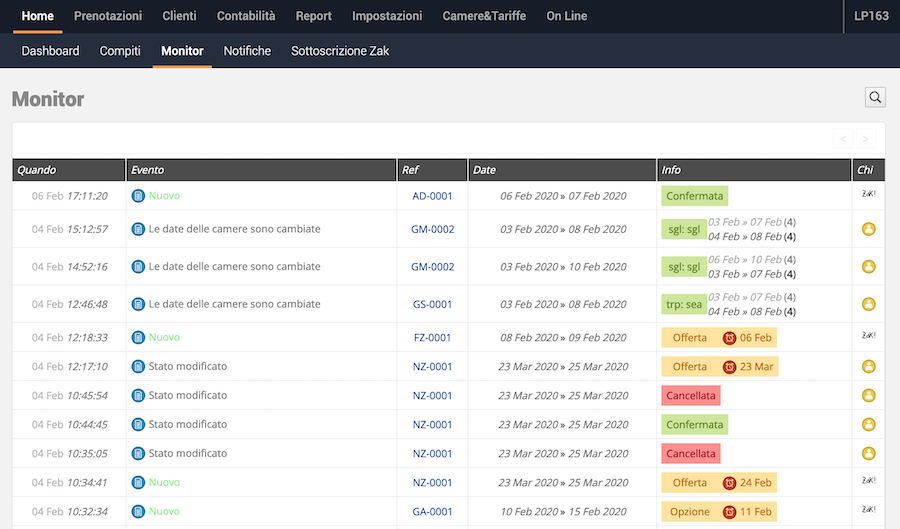Screen dimensions: 900x529
Task: Open the Home main menu
Action: [38, 16]
